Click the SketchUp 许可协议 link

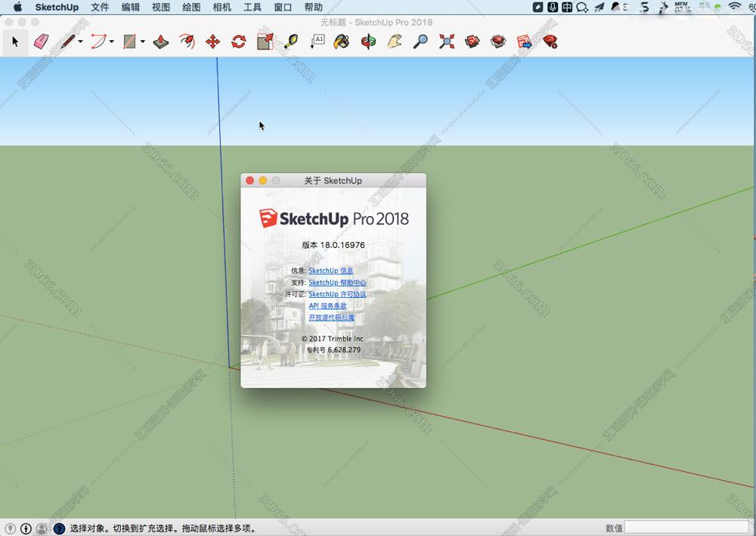coord(337,294)
